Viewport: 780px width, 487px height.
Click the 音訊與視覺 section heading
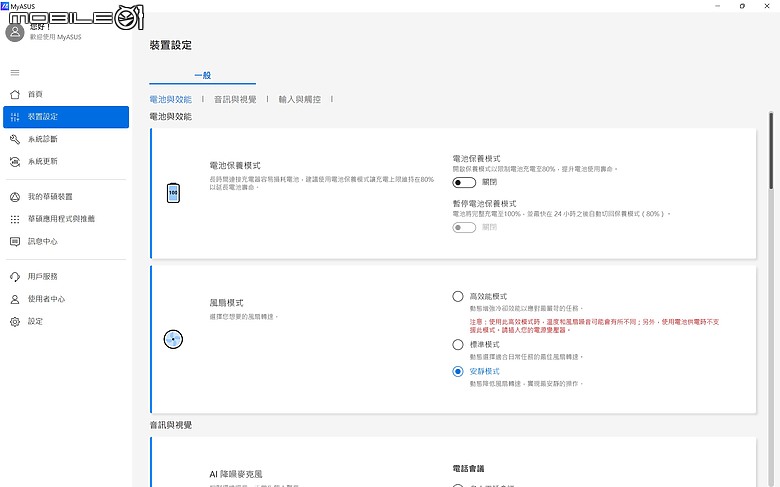(171, 425)
